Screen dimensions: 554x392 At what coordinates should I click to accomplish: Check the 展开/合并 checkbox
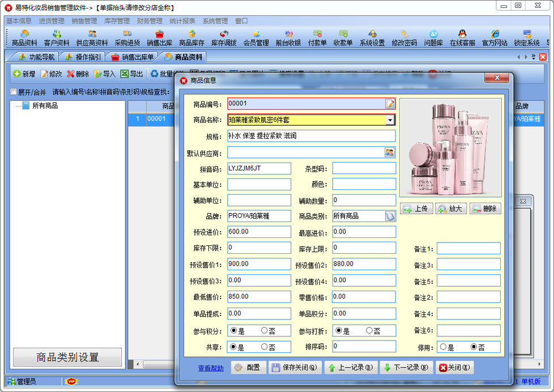14,92
